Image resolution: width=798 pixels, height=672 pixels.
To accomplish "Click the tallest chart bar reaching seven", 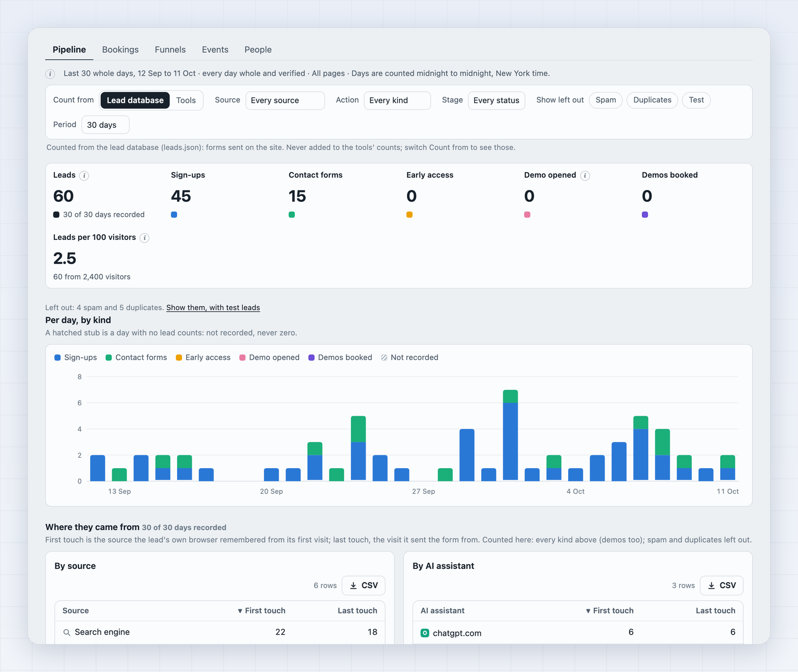I will click(510, 435).
